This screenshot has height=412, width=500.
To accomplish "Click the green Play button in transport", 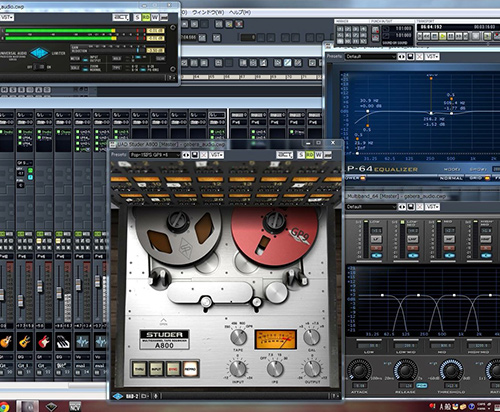I will click(443, 36).
